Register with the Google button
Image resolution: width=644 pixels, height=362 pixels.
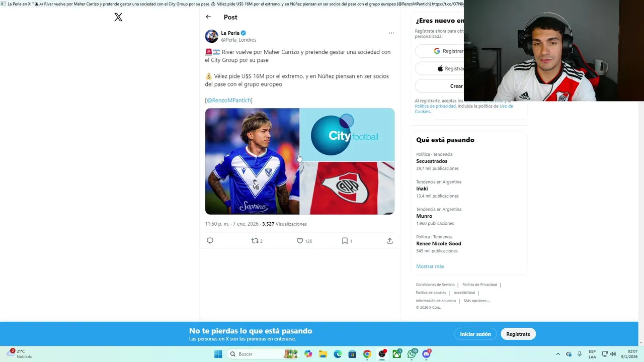[x=439, y=51]
